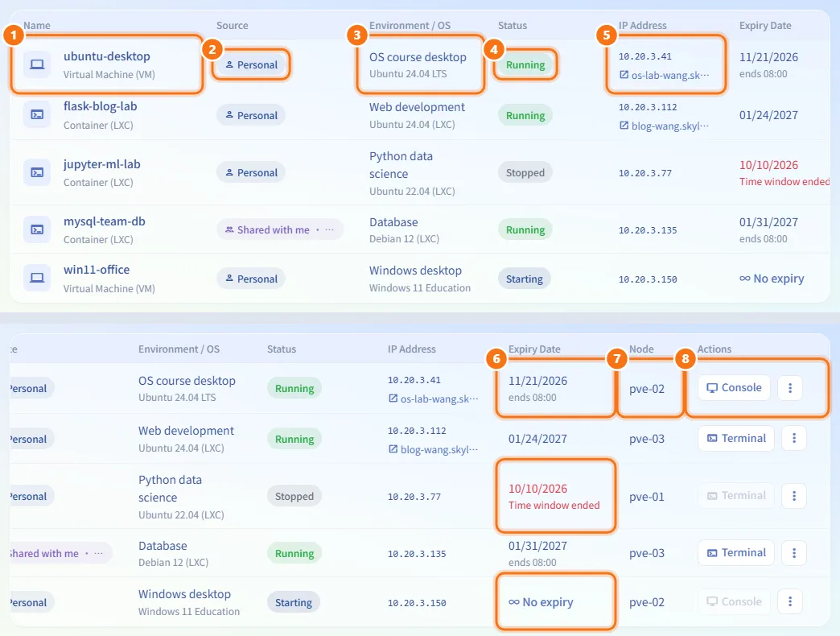840x636 pixels.
Task: Click the Starting status in the win11-office row
Action: [525, 279]
